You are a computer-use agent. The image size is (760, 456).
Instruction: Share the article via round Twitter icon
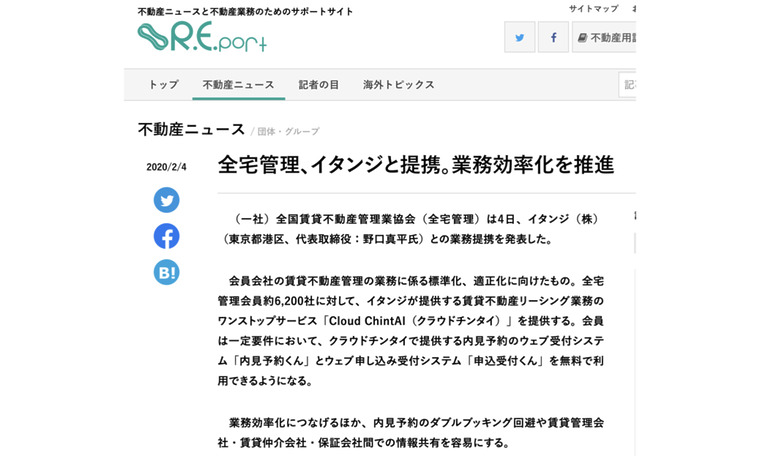(x=166, y=200)
